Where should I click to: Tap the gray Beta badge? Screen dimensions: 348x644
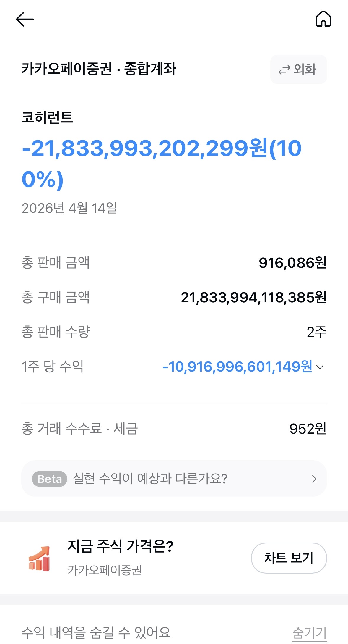point(49,479)
